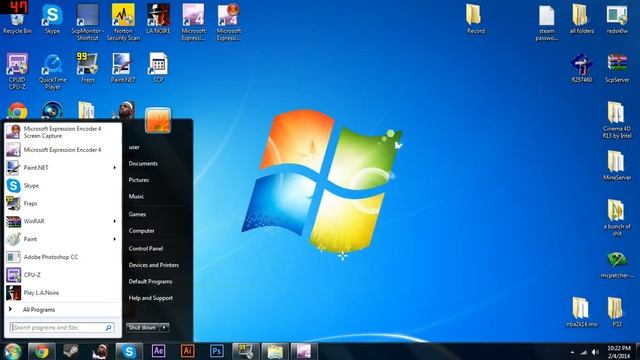Open the ScpServer archive icon

(617, 68)
